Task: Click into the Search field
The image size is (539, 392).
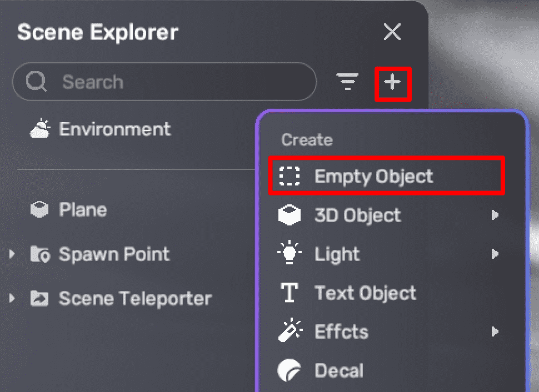Action: (x=178, y=82)
